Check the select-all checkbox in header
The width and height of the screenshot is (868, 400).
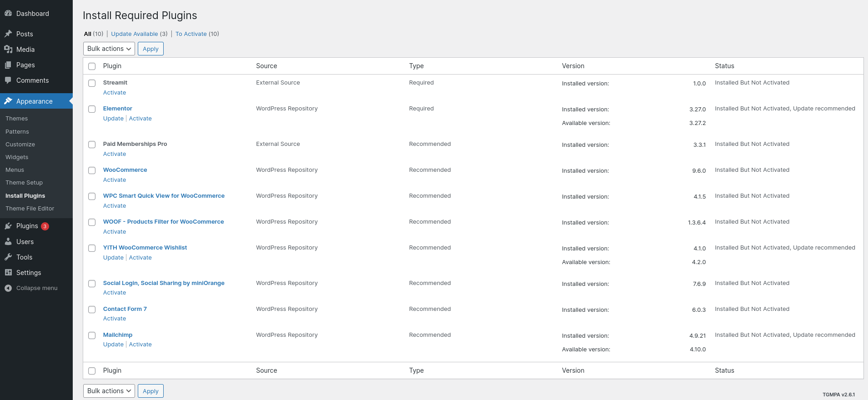92,66
